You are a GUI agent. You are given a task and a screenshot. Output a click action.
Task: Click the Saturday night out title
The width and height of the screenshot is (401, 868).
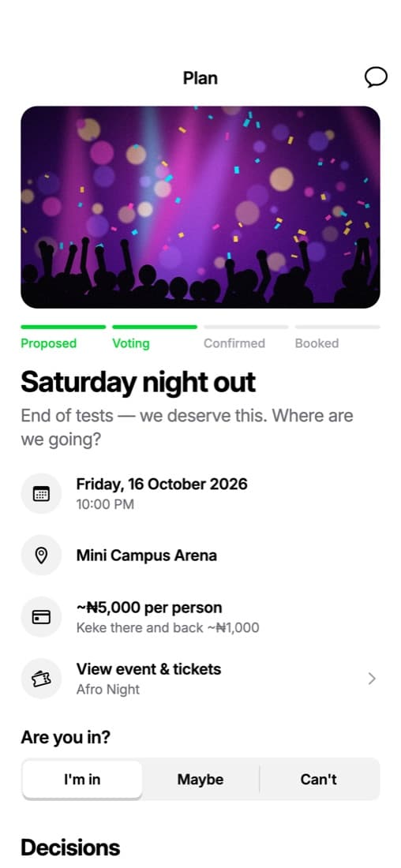coord(138,382)
